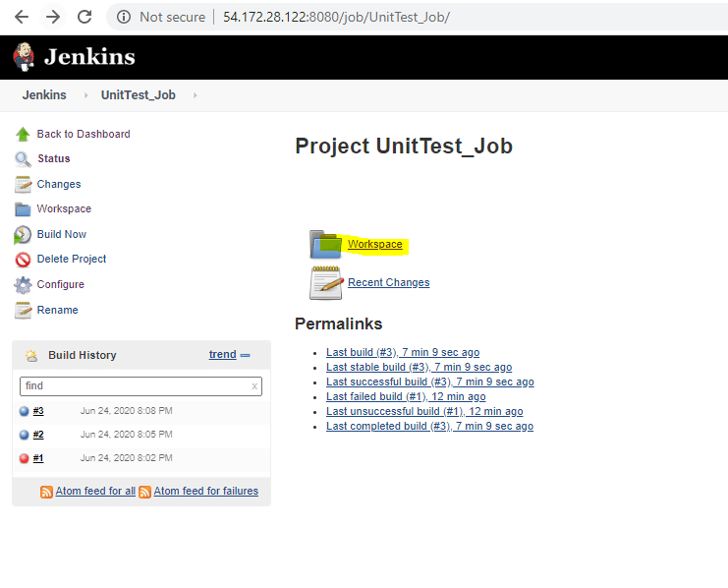Open build #1 link
This screenshot has width=728, height=588.
38,458
